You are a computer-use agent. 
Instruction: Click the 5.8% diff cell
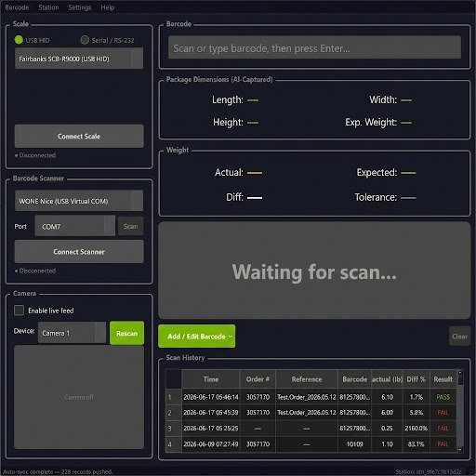coord(416,413)
